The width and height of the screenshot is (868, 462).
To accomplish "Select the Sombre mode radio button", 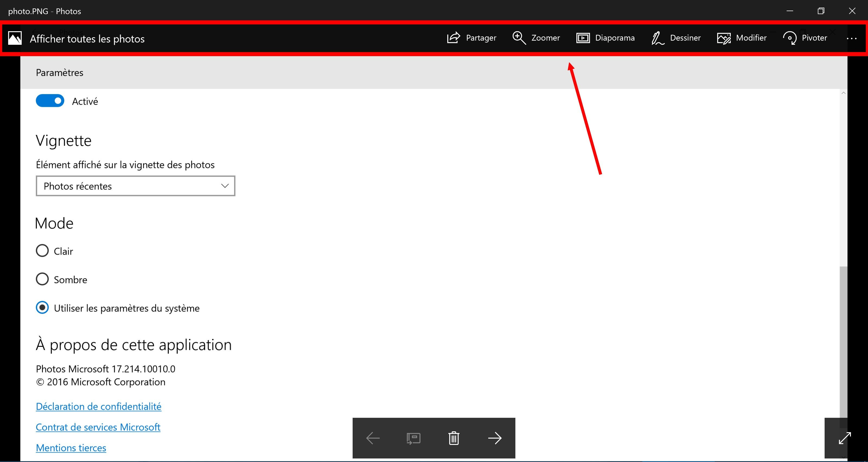I will click(x=42, y=279).
